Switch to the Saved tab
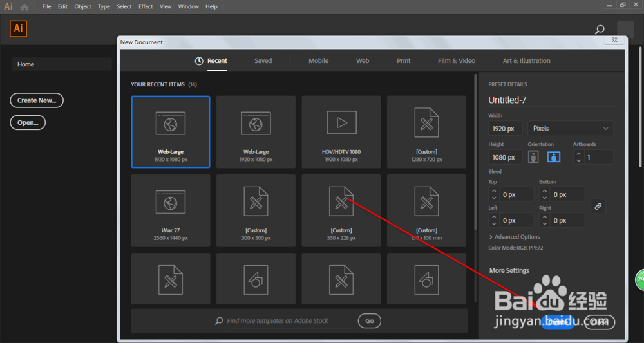Screen dimensions: 644x343 [x=263, y=60]
